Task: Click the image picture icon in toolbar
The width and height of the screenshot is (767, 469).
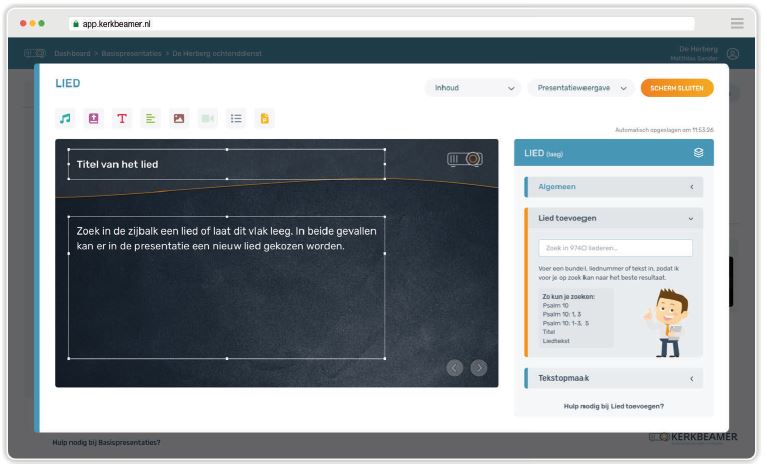Action: point(179,118)
